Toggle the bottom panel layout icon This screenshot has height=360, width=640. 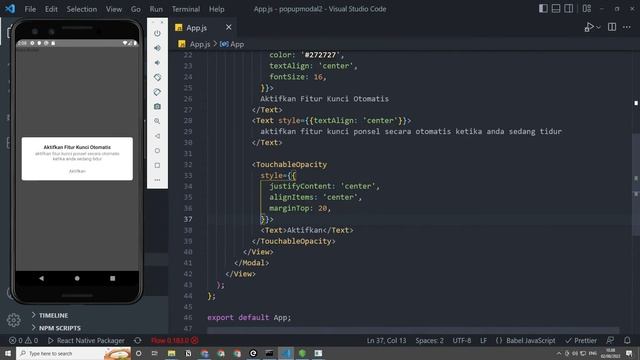pos(556,9)
